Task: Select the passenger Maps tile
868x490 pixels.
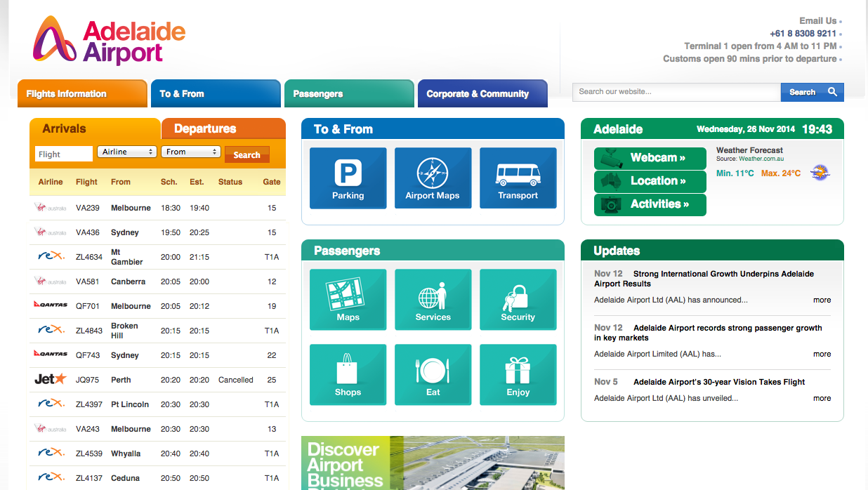Action: tap(348, 299)
